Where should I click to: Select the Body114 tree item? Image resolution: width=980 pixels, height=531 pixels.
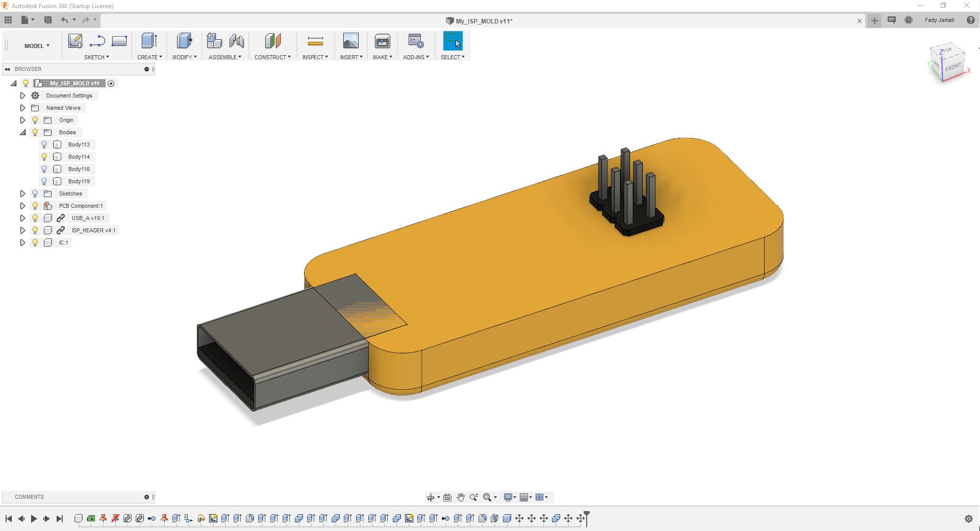tap(79, 157)
